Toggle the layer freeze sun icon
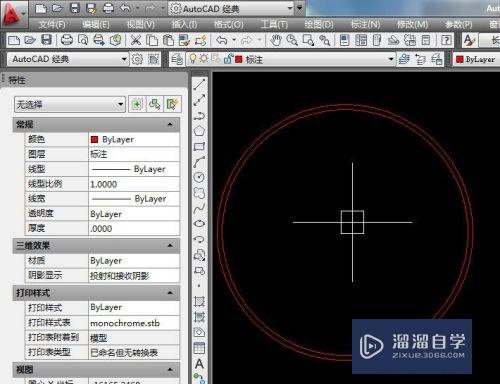The image size is (500, 384). [203, 59]
